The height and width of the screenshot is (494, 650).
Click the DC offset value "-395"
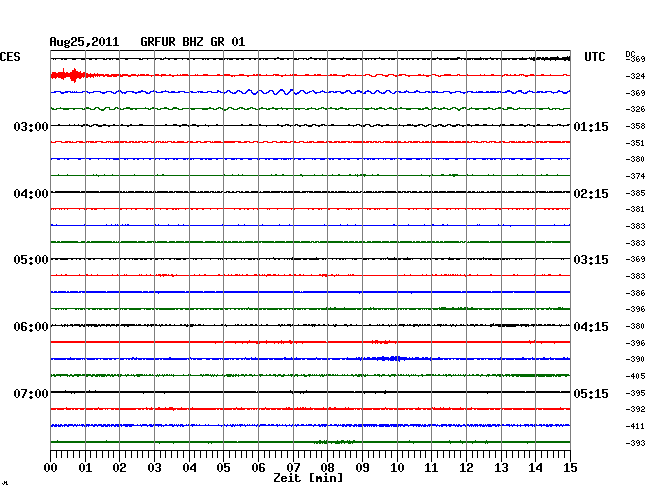click(x=635, y=393)
